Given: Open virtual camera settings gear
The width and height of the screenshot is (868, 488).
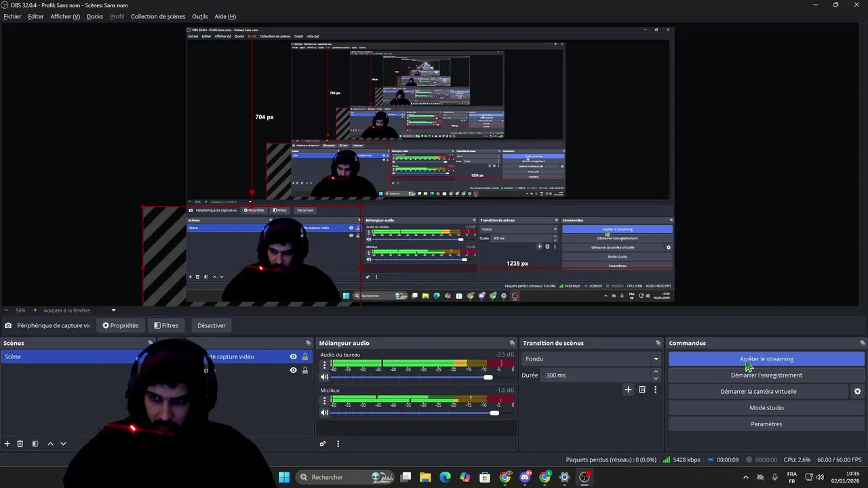Looking at the screenshot, I should coord(857,391).
